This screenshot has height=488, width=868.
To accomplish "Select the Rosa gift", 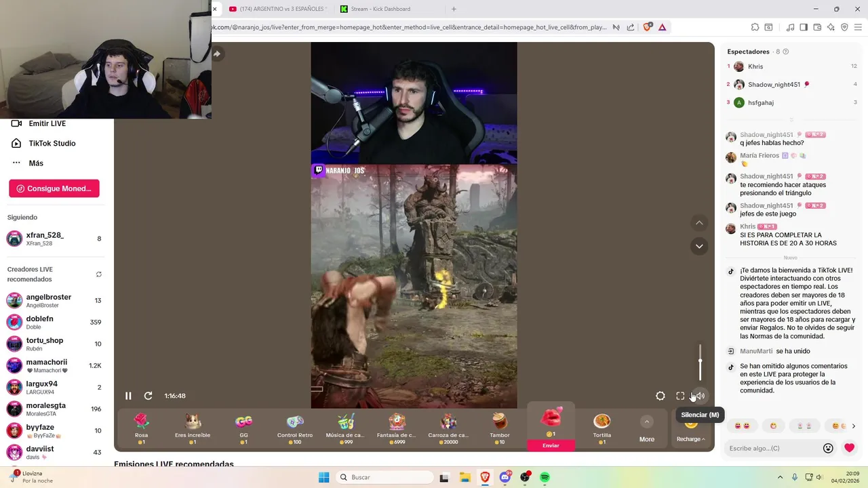I will (x=141, y=428).
